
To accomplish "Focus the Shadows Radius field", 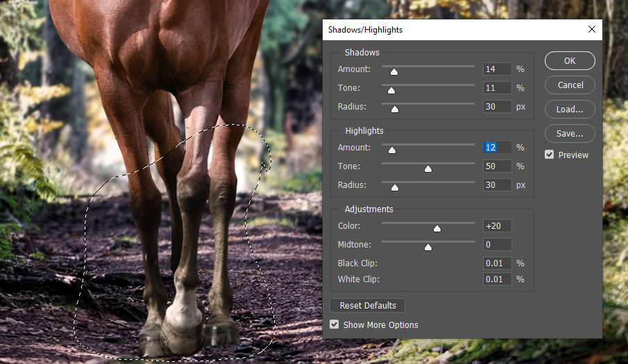I will [x=497, y=107].
